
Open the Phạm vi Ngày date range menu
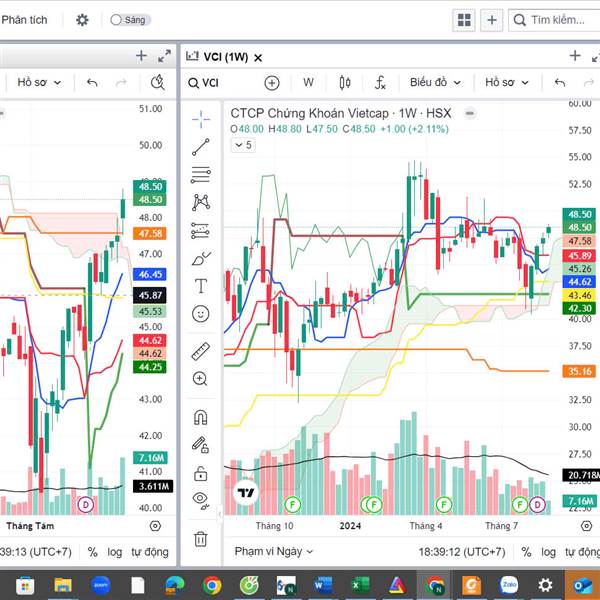274,551
